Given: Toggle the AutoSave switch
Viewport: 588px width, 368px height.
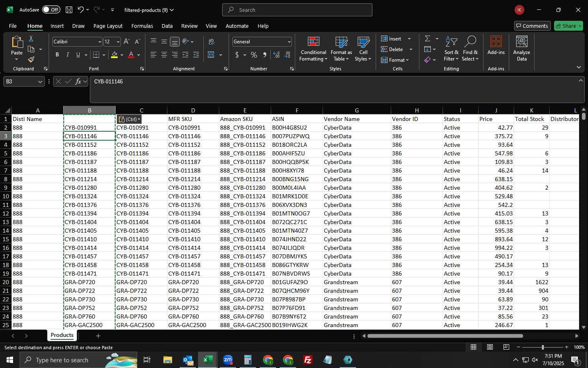Looking at the screenshot, I should click(x=51, y=10).
